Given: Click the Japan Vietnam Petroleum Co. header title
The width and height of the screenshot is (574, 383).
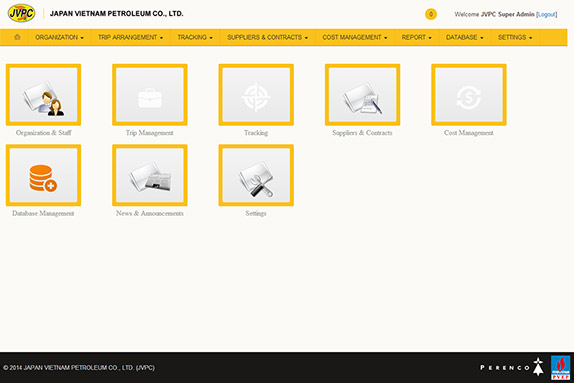Looking at the screenshot, I should (x=116, y=14).
